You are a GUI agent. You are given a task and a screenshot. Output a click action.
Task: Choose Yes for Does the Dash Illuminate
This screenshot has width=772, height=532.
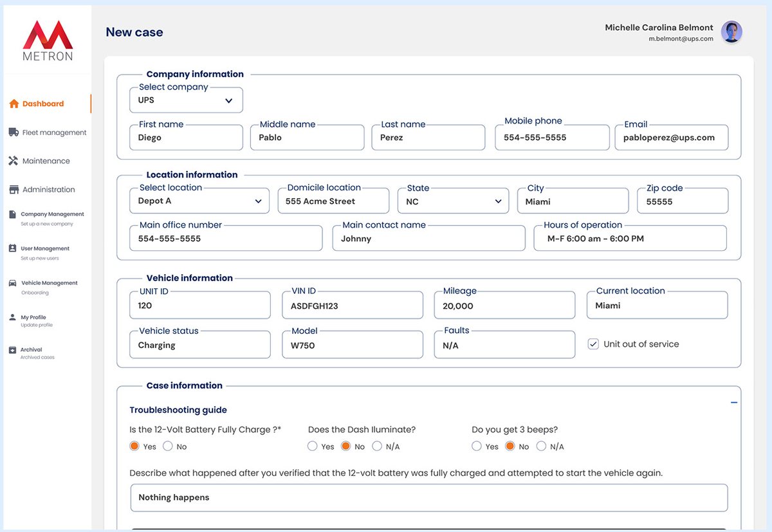click(x=313, y=446)
